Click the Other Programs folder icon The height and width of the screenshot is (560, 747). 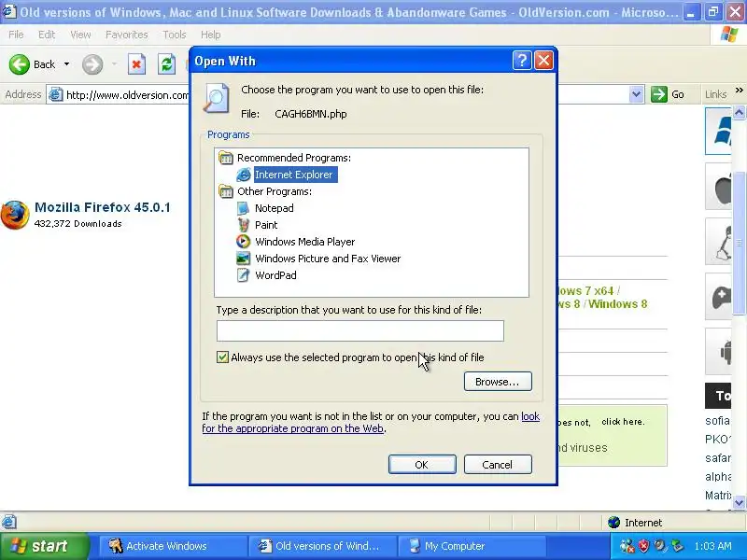pyautogui.click(x=225, y=191)
